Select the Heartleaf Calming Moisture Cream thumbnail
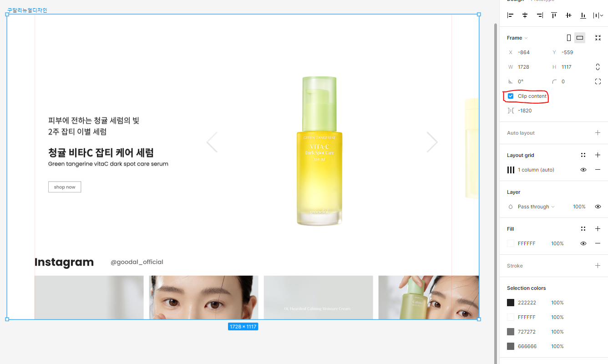This screenshot has height=364, width=608. click(x=318, y=297)
